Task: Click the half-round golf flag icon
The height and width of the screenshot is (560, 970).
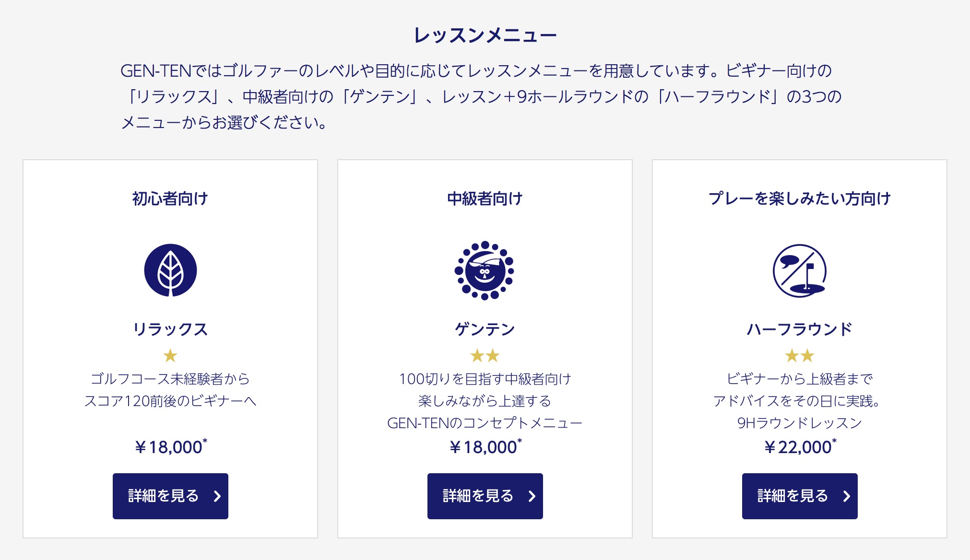Action: 799,270
